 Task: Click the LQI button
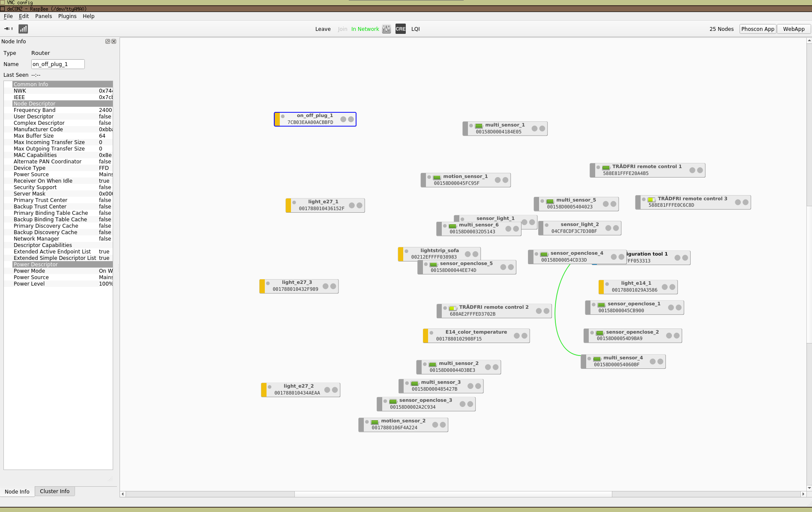[x=416, y=29]
